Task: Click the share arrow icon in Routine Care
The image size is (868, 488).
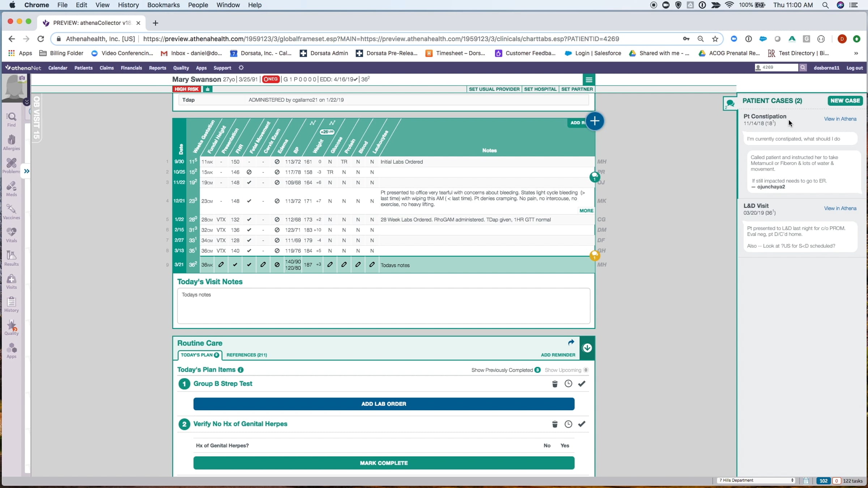Action: pos(571,342)
